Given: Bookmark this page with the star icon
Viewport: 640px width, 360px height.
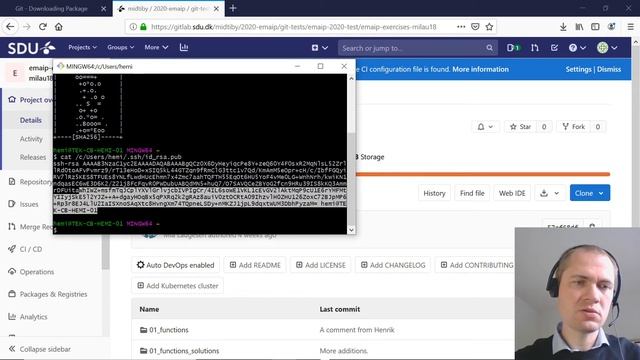Looking at the screenshot, I should coord(489,27).
